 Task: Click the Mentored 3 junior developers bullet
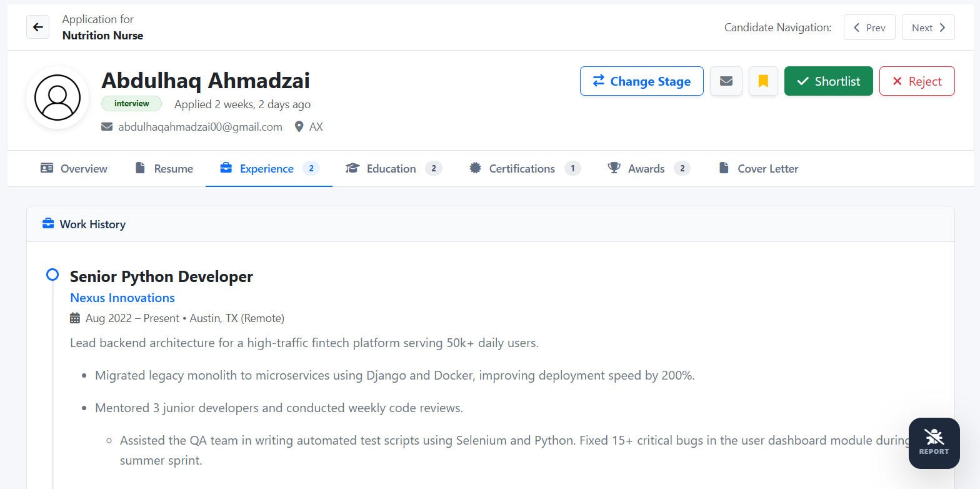coord(279,408)
